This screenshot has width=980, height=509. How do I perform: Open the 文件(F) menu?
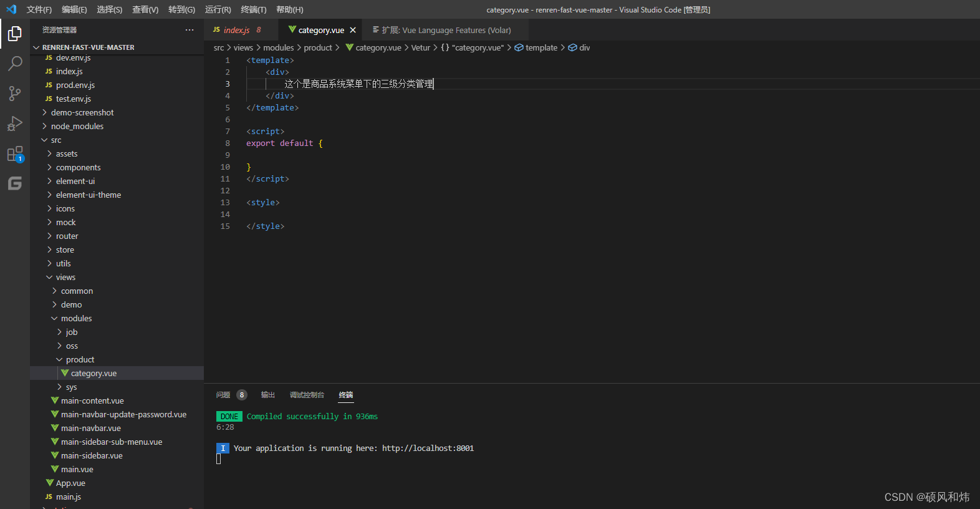39,9
